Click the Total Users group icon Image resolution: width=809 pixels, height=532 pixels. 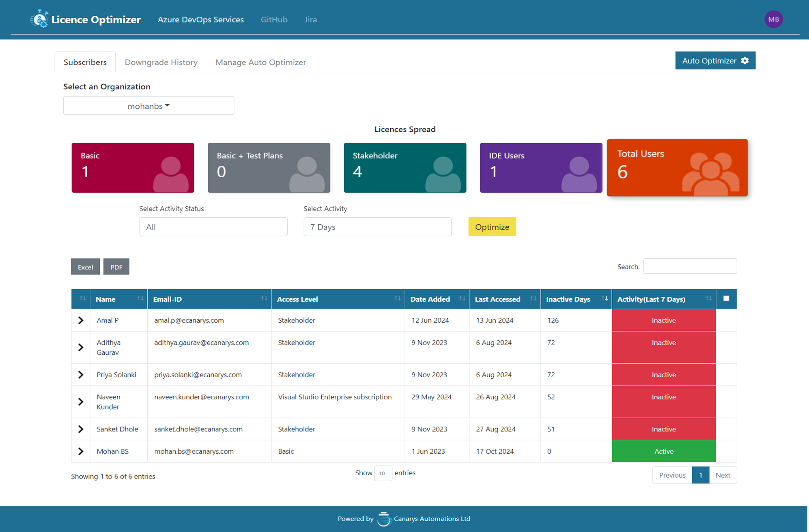pos(710,173)
